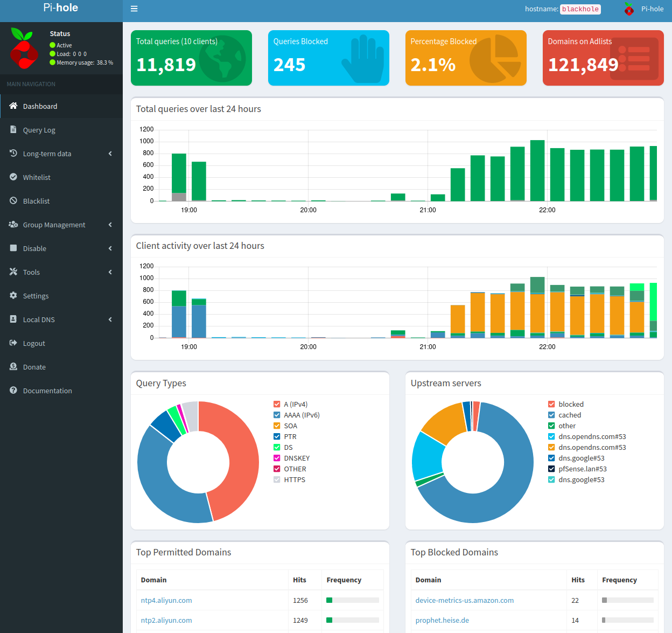
Task: Click the Whitelist checkmark icon
Action: click(13, 177)
